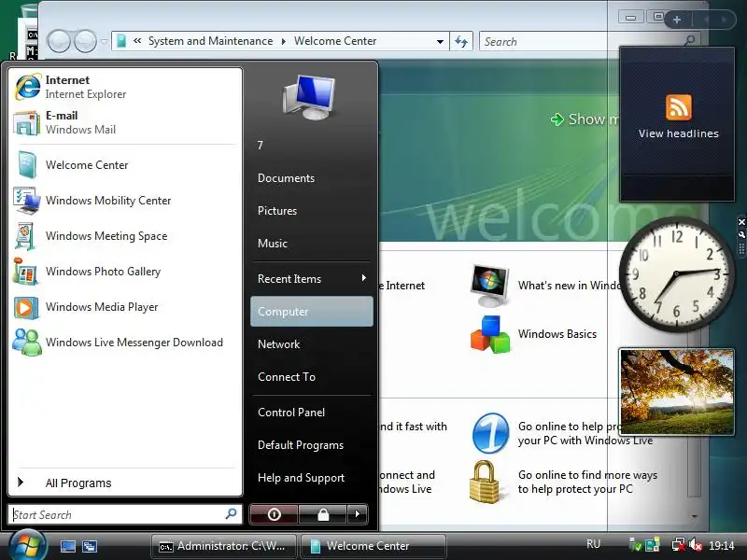
Task: Click the gold padlock protect your PC icon
Action: pyautogui.click(x=484, y=482)
